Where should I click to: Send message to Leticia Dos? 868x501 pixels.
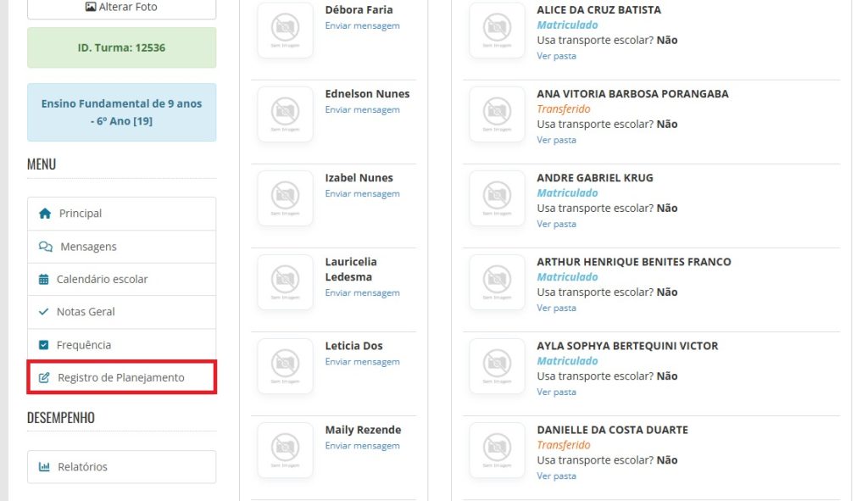tap(362, 361)
